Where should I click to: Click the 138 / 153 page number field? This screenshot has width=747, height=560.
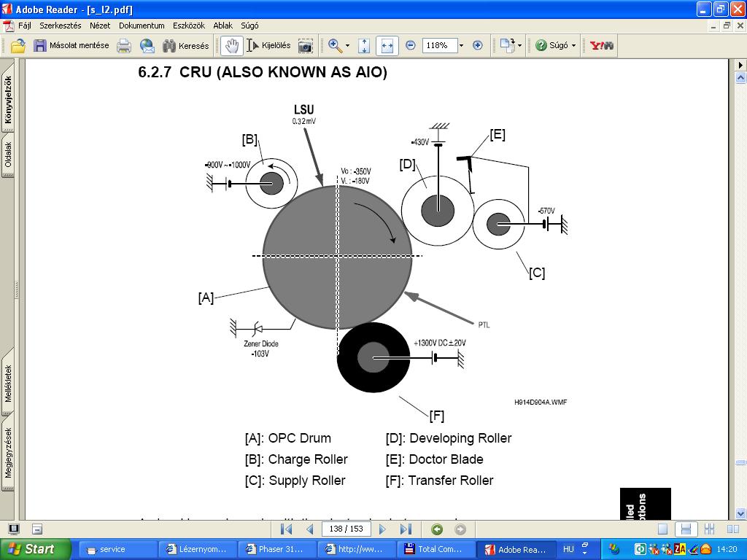tap(346, 529)
